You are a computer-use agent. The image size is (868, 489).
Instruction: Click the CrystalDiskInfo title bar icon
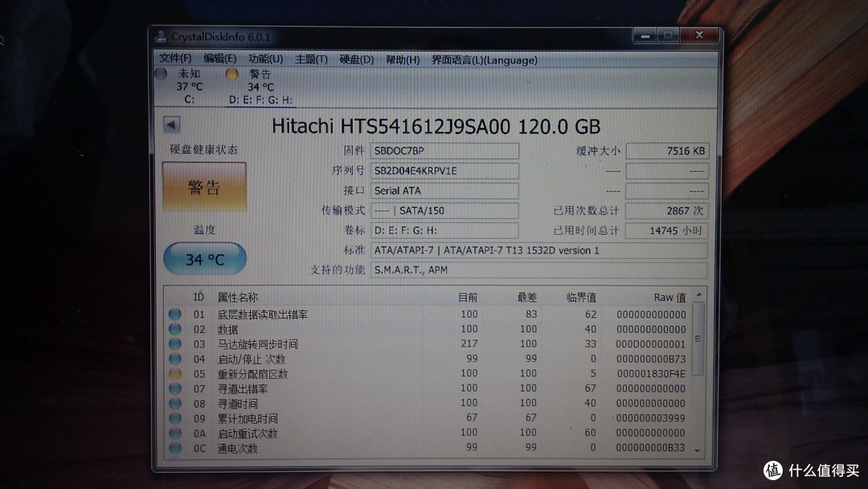click(161, 36)
